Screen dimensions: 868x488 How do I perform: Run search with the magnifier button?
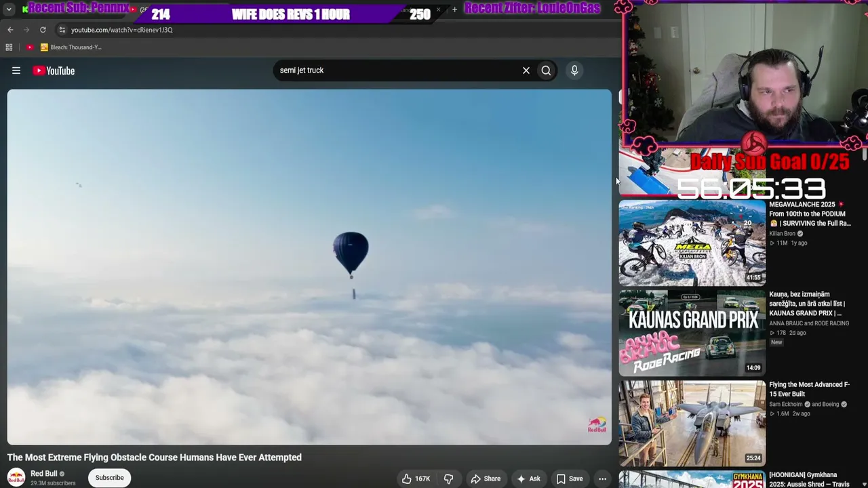tap(546, 70)
